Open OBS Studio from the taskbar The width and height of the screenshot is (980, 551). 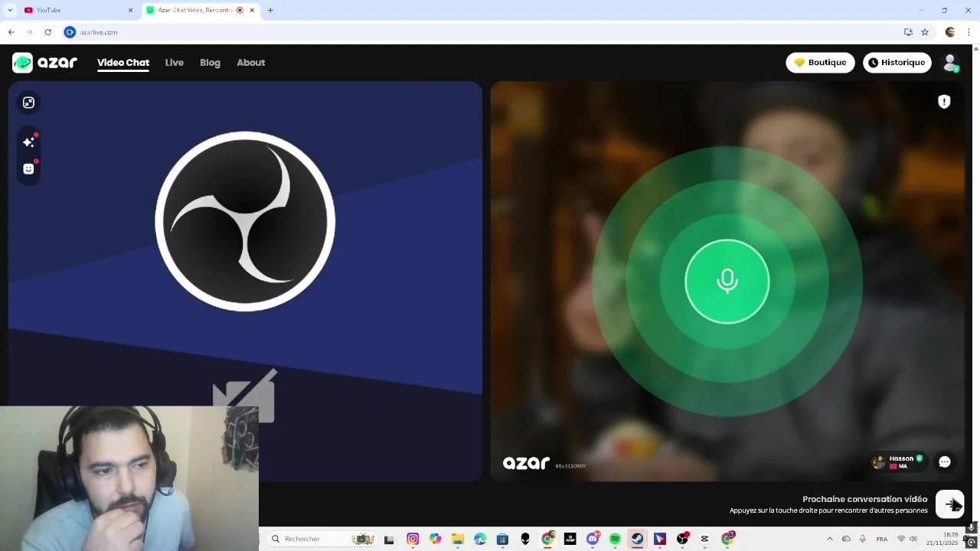coord(682,540)
